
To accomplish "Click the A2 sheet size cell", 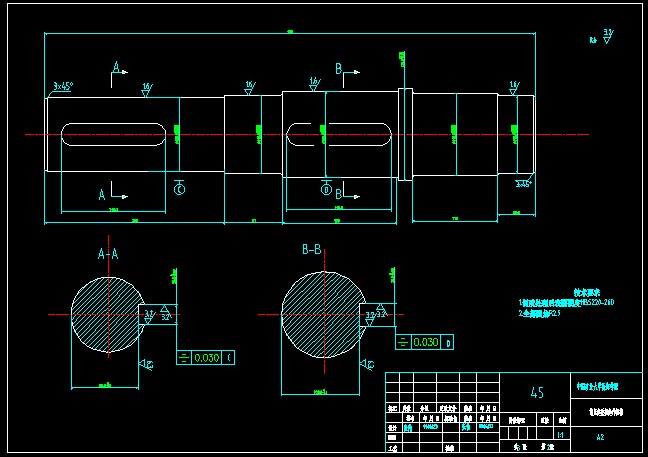I will (x=600, y=437).
